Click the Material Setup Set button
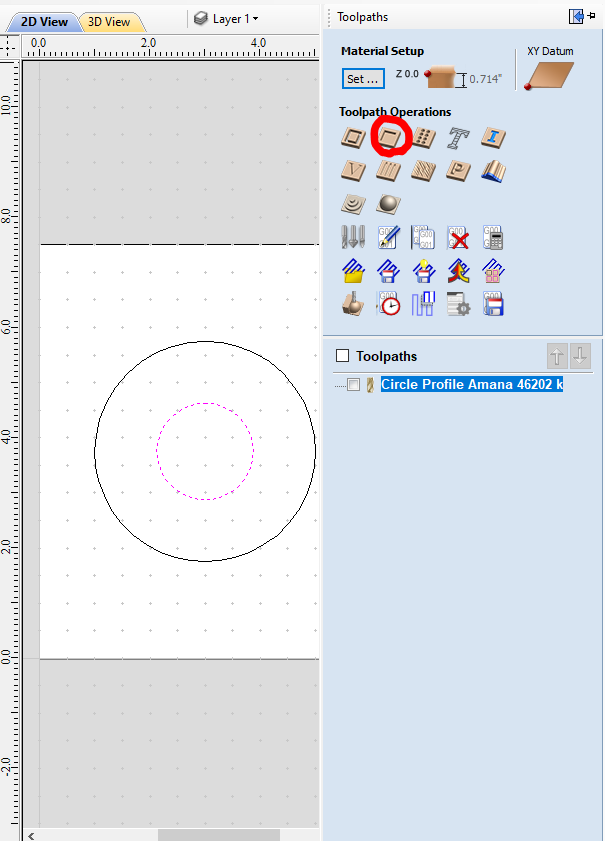Image resolution: width=605 pixels, height=841 pixels. [x=363, y=79]
